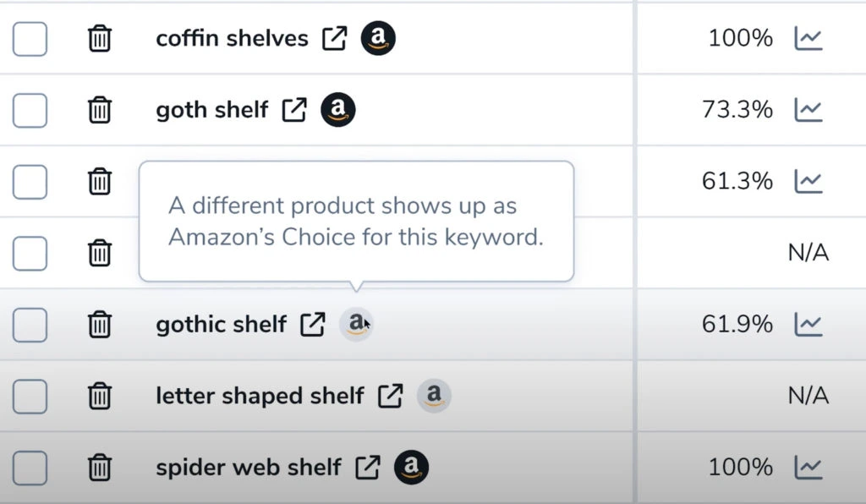Click the chart icon beside 100% for spider web shelf
Screen dimensions: 866x504
pos(810,466)
